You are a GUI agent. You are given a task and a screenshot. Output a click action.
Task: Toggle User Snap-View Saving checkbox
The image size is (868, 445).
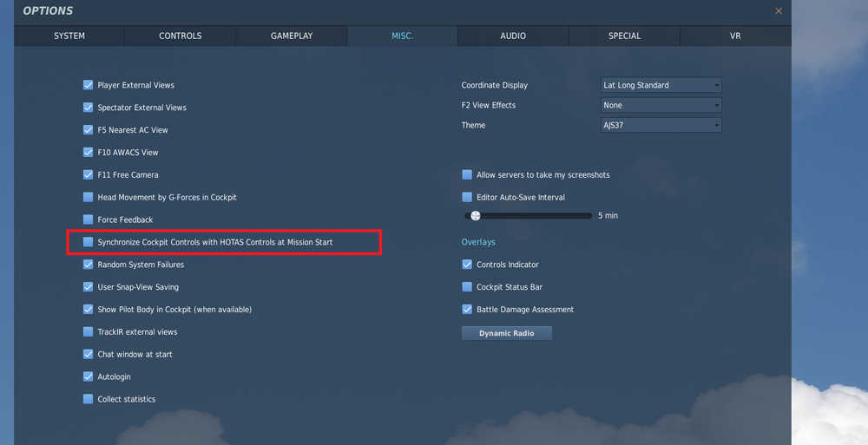coord(88,287)
